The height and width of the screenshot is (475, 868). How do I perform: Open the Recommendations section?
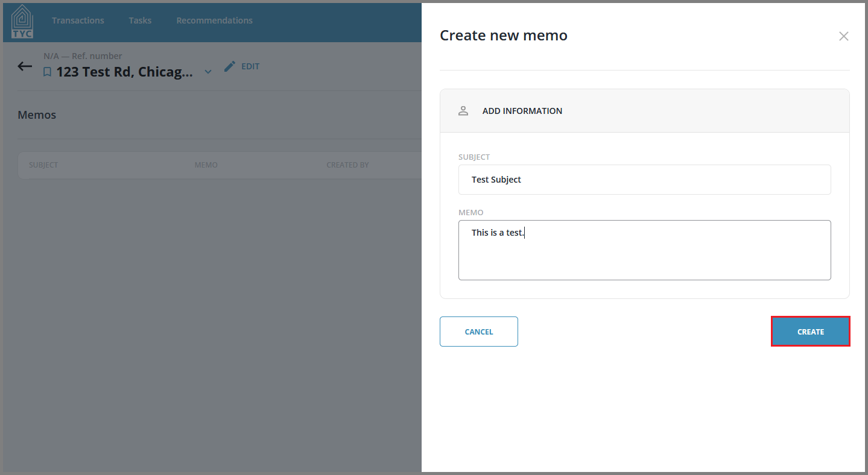[x=214, y=20]
